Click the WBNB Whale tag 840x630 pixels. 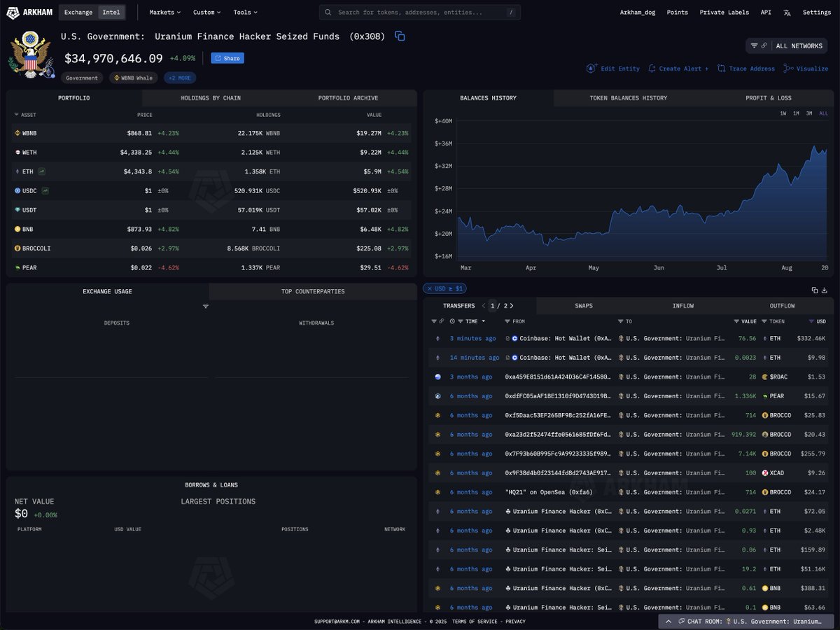point(133,78)
